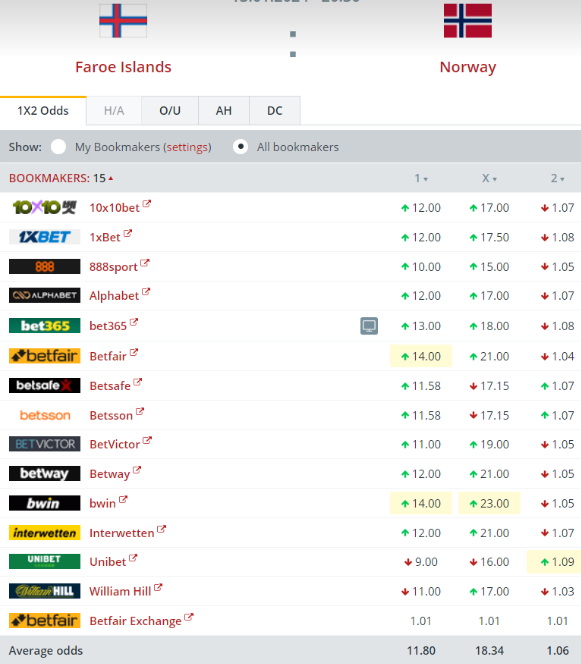This screenshot has height=664, width=581.
Task: Switch to the O/U tab
Action: coord(170,111)
